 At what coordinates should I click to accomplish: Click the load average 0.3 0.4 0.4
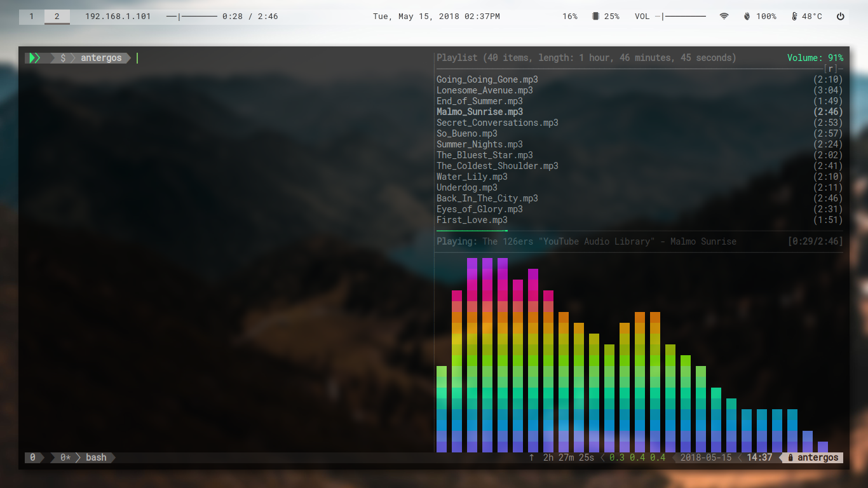pos(637,457)
